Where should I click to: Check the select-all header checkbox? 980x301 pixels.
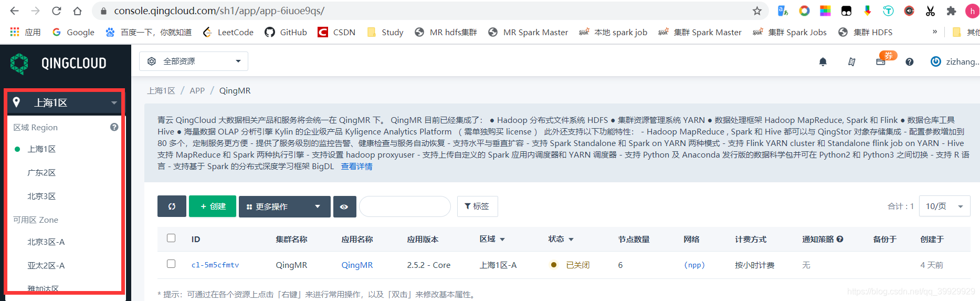[171, 238]
